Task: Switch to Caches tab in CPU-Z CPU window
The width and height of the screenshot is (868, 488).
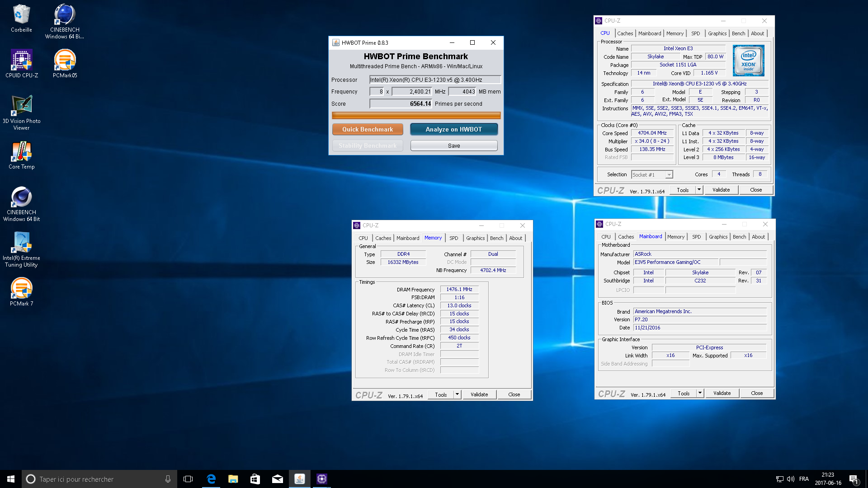Action: pyautogui.click(x=625, y=33)
